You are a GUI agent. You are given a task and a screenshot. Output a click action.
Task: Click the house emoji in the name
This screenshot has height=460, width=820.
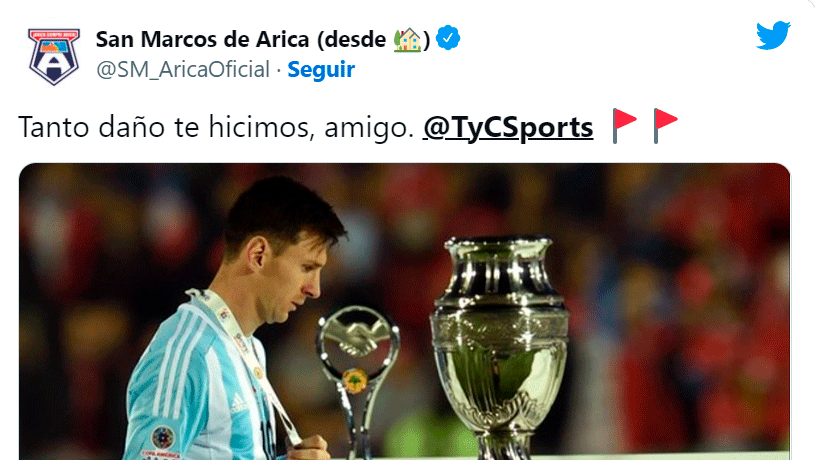pos(407,40)
